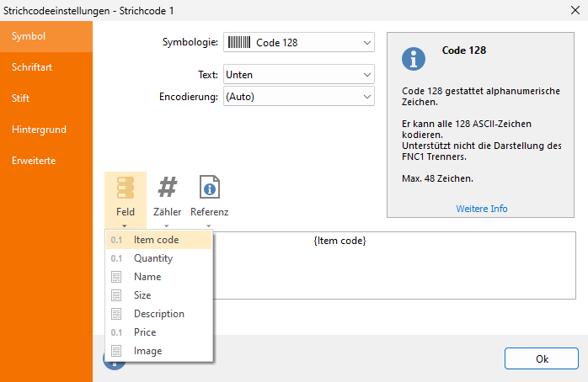
Task: Click the text field icon beside Description
Action: (x=116, y=314)
